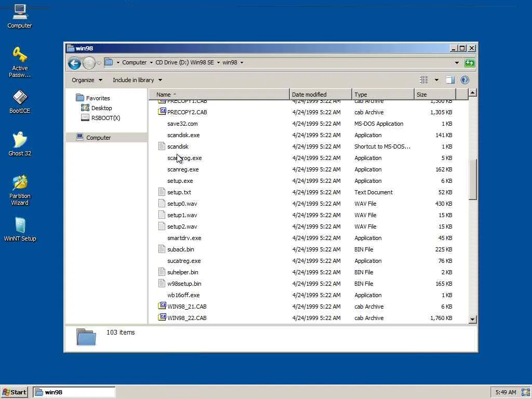Expand the view options dropdown arrow

click(436, 80)
